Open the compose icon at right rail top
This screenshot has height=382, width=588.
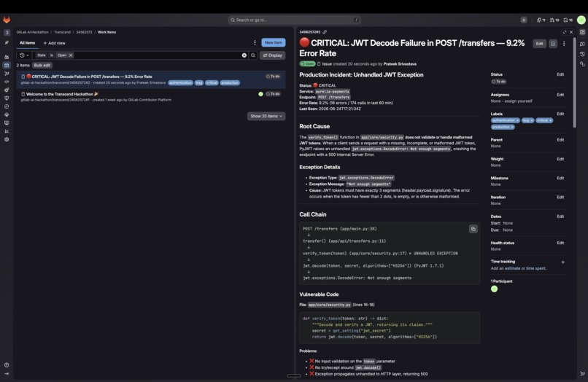pyautogui.click(x=582, y=32)
